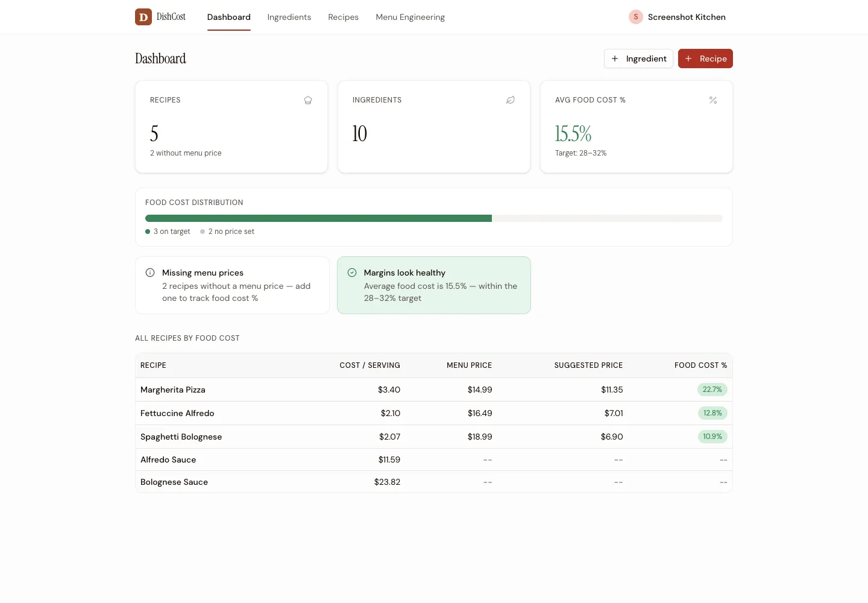
Task: Open the Spaghetti Bolognese recipe row
Action: (434, 437)
